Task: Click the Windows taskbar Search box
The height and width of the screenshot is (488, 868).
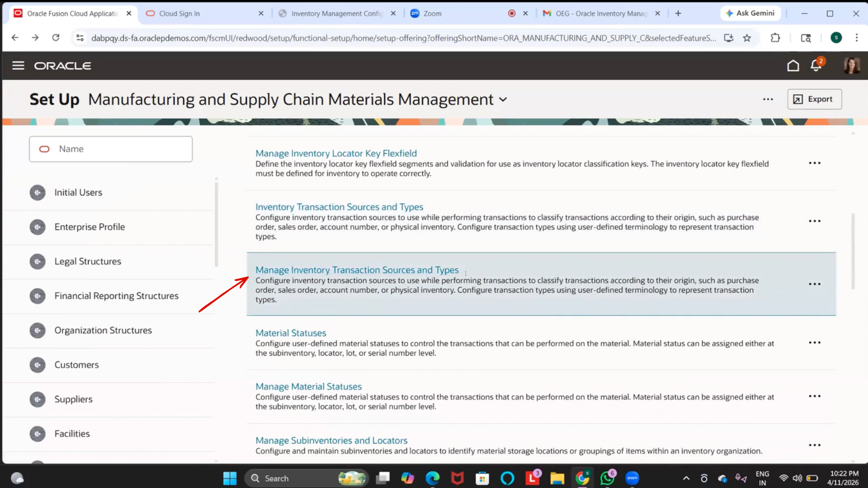Action: point(307,478)
